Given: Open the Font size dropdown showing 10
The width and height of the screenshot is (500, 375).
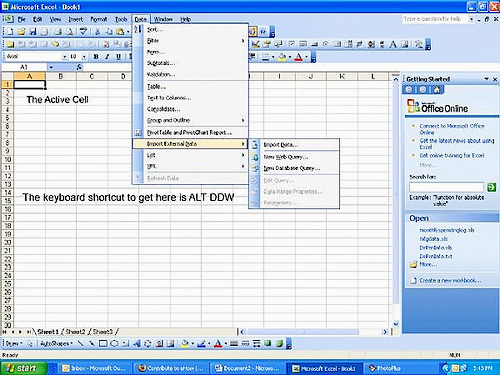Looking at the screenshot, I should [x=84, y=57].
